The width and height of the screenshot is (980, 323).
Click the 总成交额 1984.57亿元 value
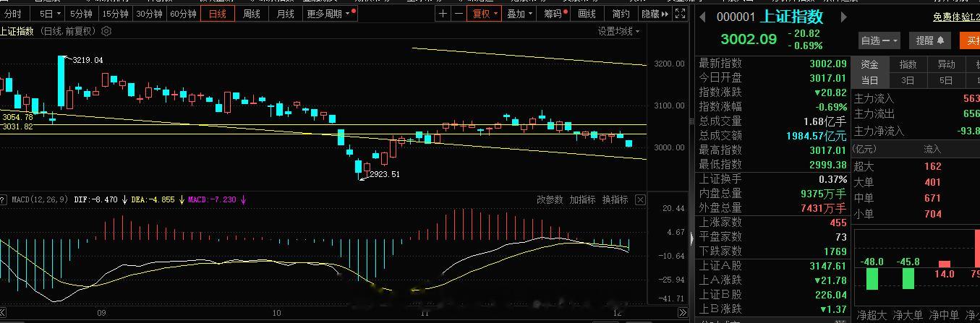coord(817,136)
